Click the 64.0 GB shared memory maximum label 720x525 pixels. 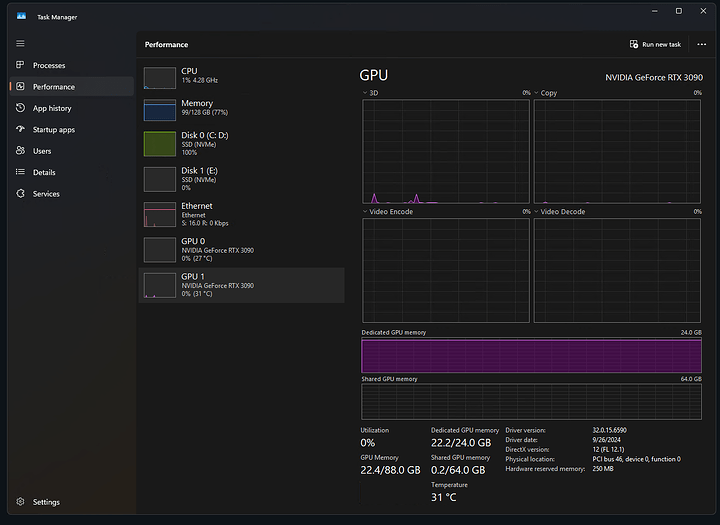point(691,379)
